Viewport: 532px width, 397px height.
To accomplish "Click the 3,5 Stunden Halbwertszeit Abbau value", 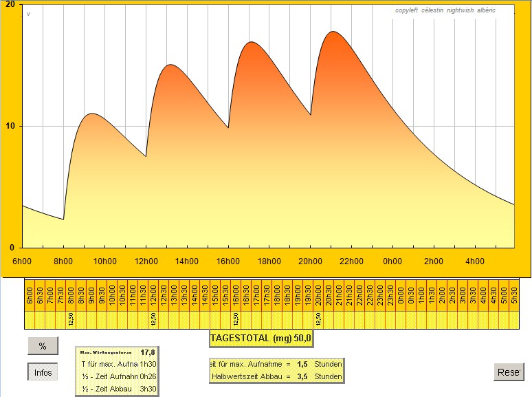I will [x=302, y=376].
